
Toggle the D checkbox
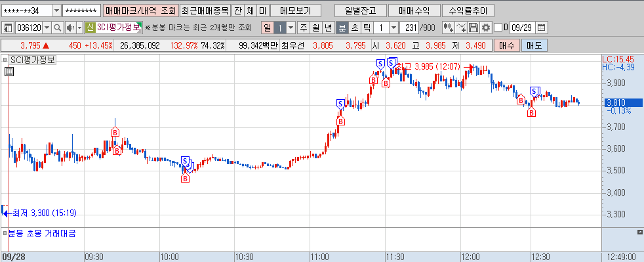(x=498, y=28)
